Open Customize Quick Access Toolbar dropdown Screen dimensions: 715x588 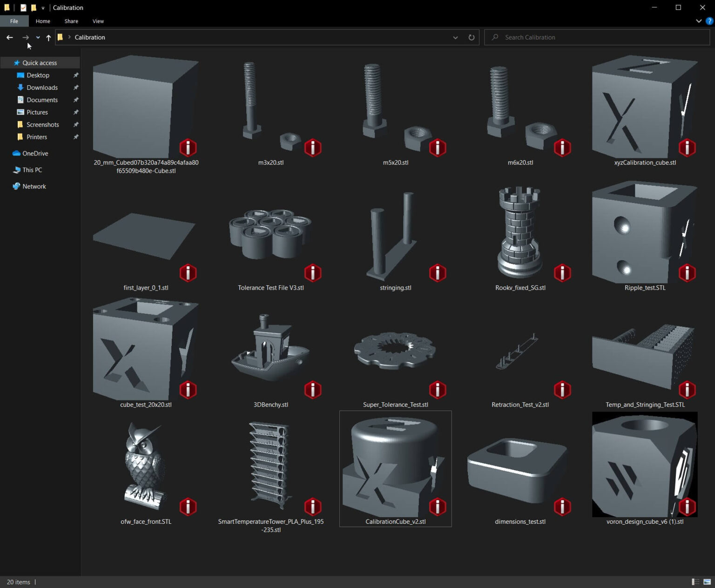pyautogui.click(x=43, y=8)
